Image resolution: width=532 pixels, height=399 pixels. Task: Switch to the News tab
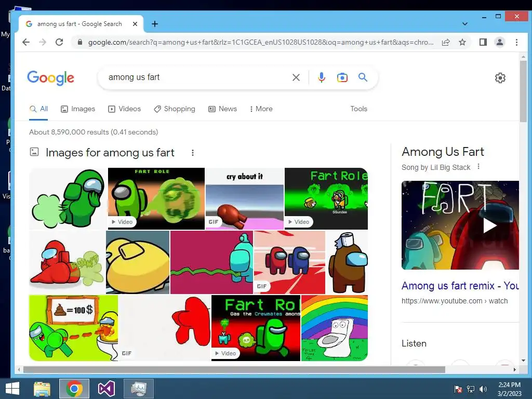(222, 109)
